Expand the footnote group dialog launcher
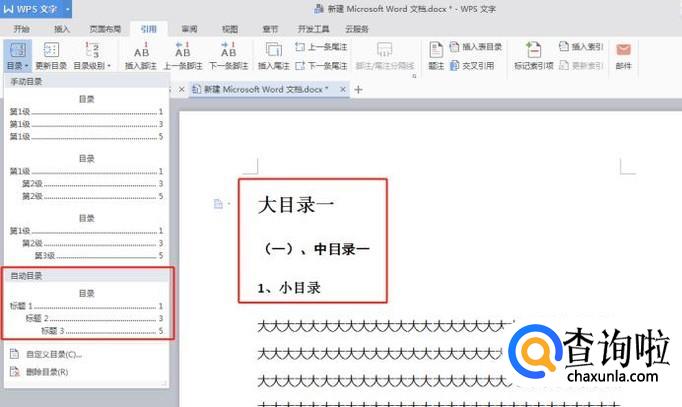Image resolution: width=682 pixels, height=407 pixels. [x=414, y=76]
